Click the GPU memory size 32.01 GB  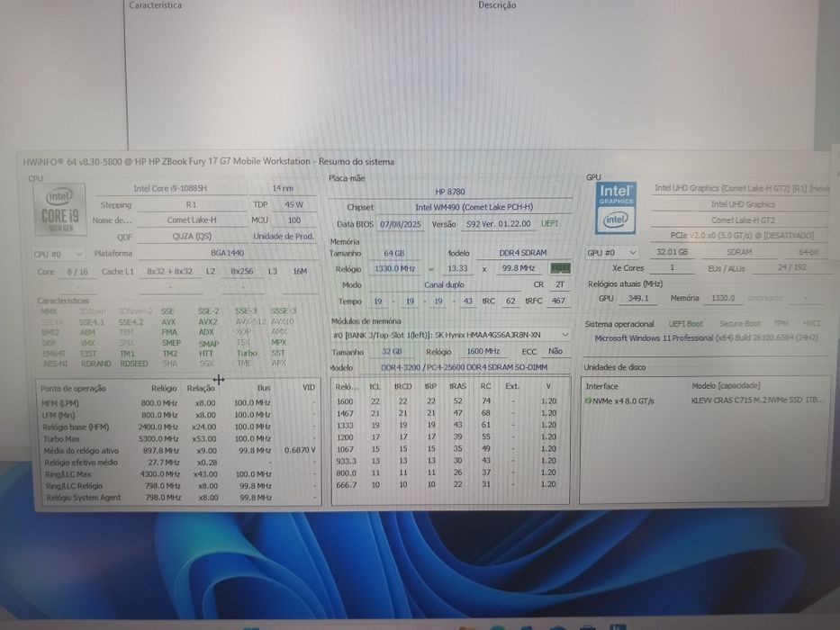(672, 252)
